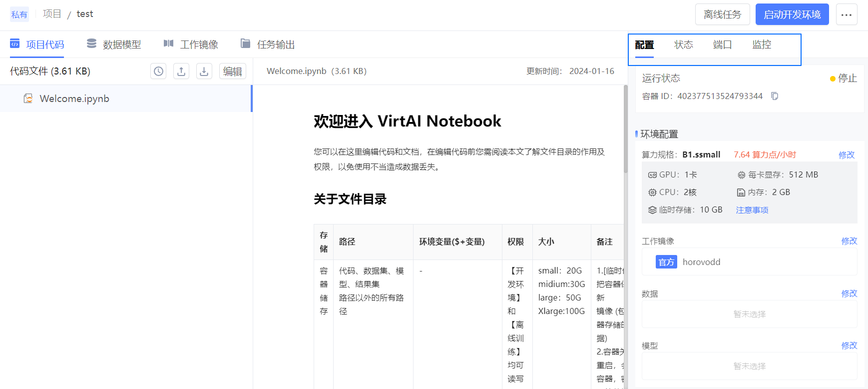Open the 注意事项 link

click(752, 210)
